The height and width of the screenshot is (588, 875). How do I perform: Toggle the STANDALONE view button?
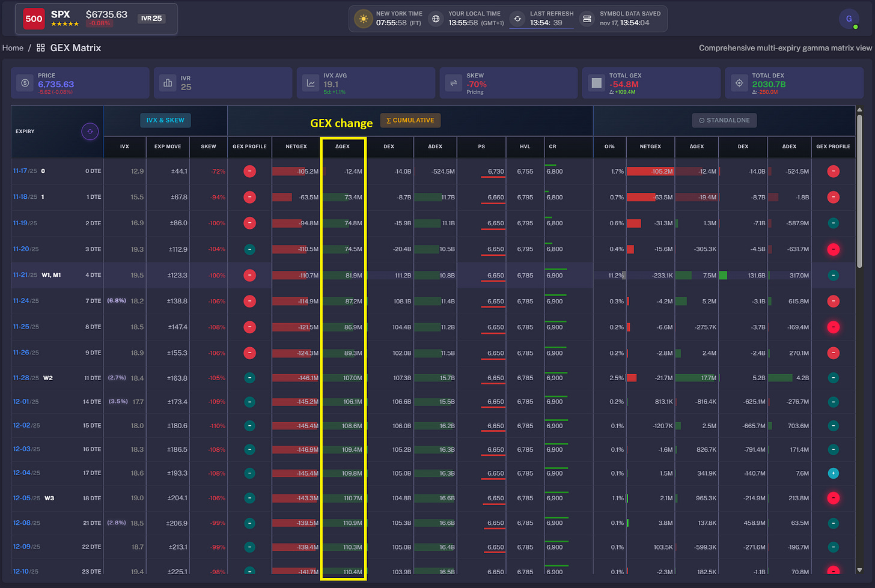coord(724,120)
